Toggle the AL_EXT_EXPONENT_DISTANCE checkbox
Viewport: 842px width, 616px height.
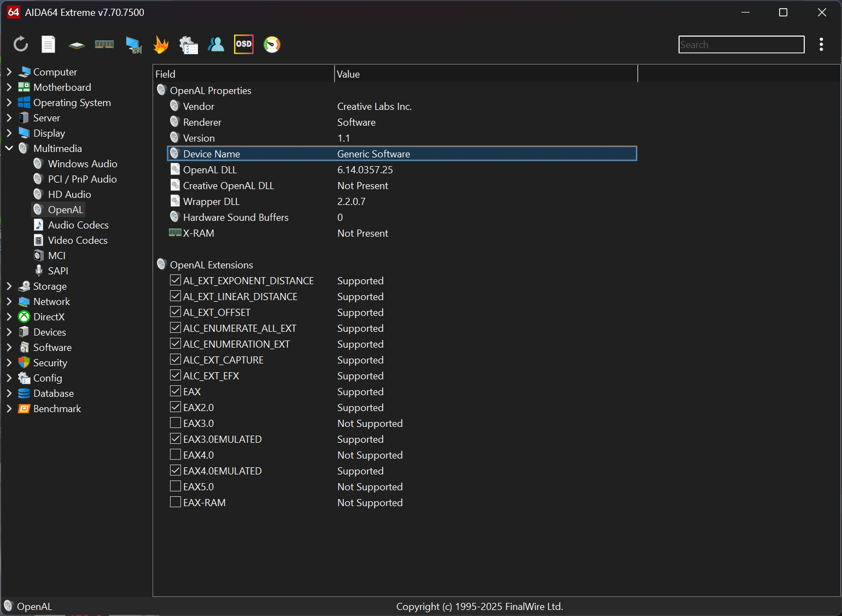pos(176,280)
